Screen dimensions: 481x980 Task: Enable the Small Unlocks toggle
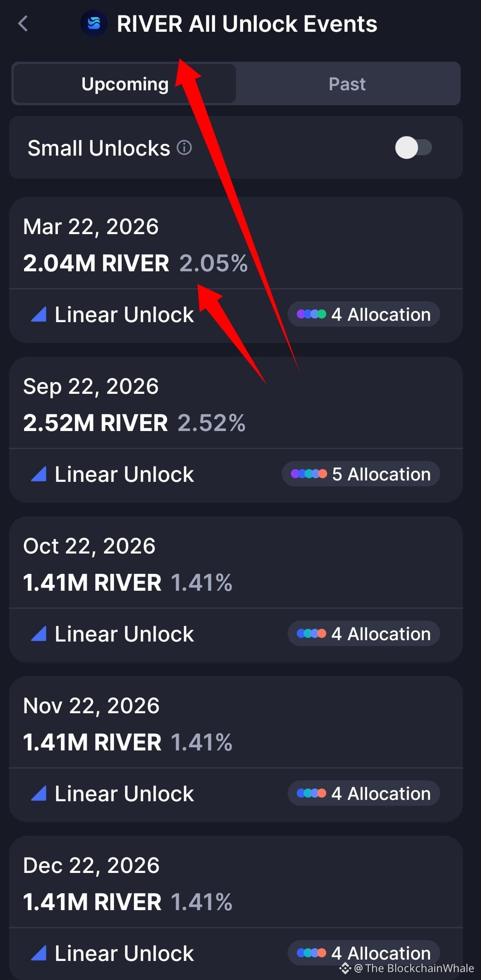[413, 147]
